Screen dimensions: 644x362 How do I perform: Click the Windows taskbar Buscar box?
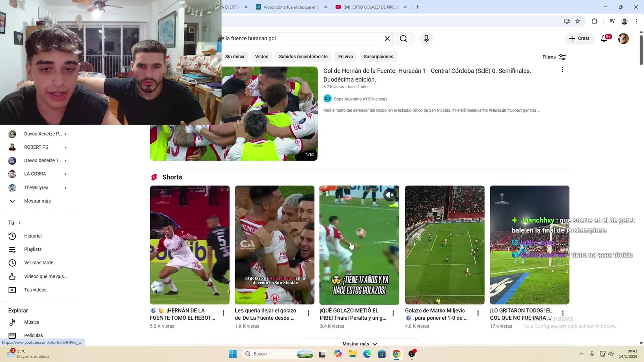278,354
